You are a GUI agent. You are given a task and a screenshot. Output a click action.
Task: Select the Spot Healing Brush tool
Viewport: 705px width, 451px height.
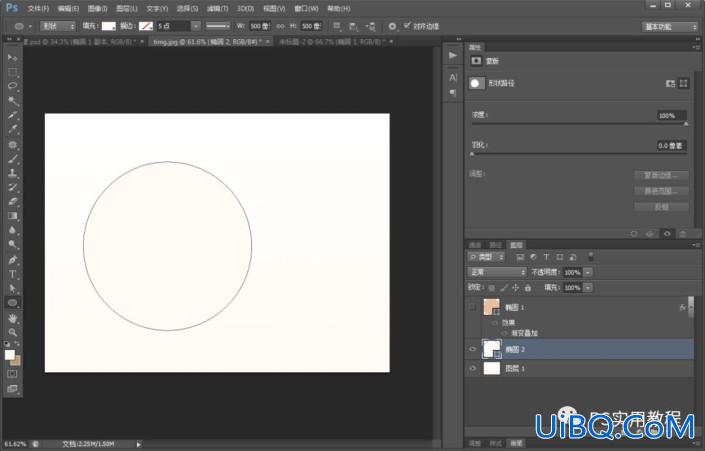[13, 144]
